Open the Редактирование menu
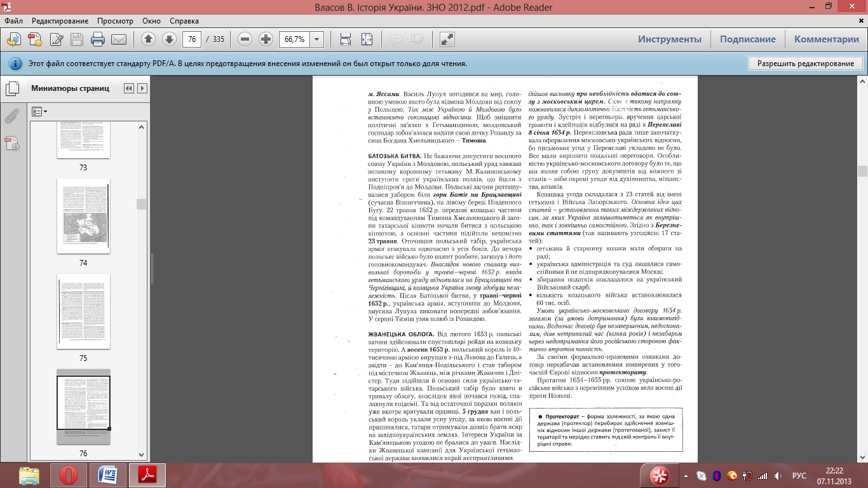 point(60,21)
